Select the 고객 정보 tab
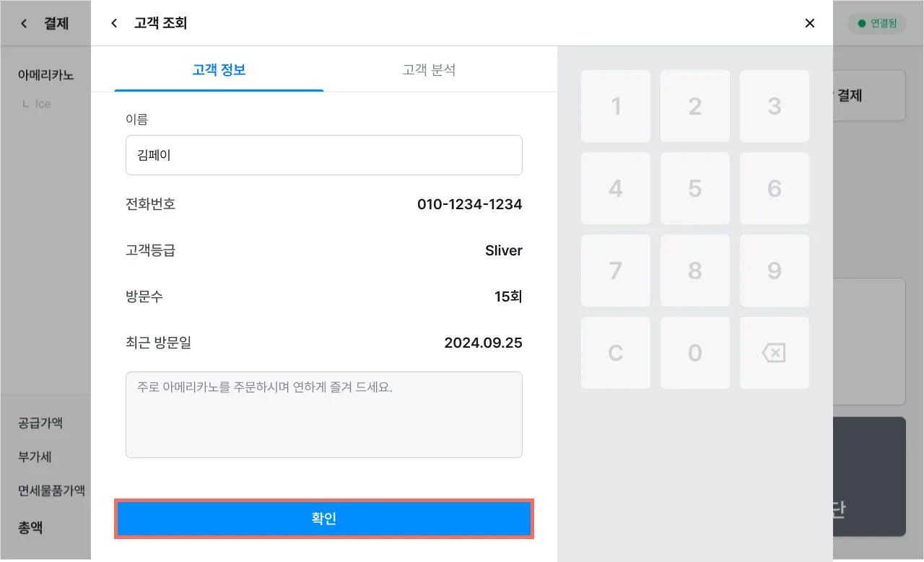 219,70
